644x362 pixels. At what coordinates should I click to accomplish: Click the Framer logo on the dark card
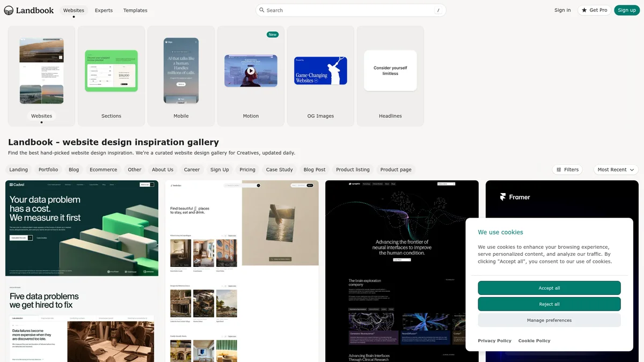coord(515,197)
